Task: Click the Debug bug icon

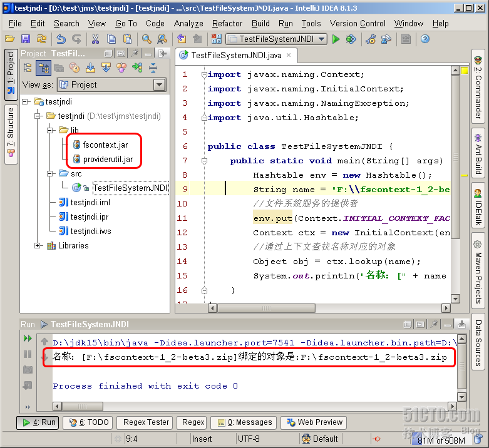Action: click(x=351, y=39)
